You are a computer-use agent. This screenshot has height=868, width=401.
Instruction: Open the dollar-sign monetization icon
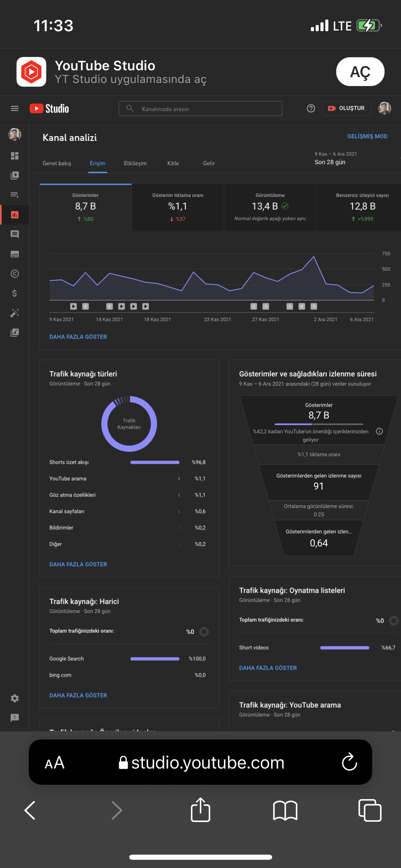[x=15, y=293]
